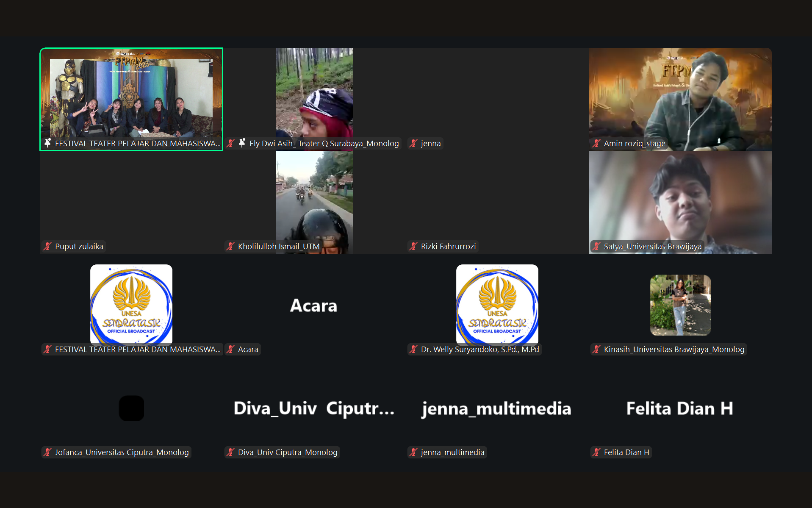Click Amin roziq_stage's muted microphone icon
The image size is (812, 508).
(x=596, y=143)
